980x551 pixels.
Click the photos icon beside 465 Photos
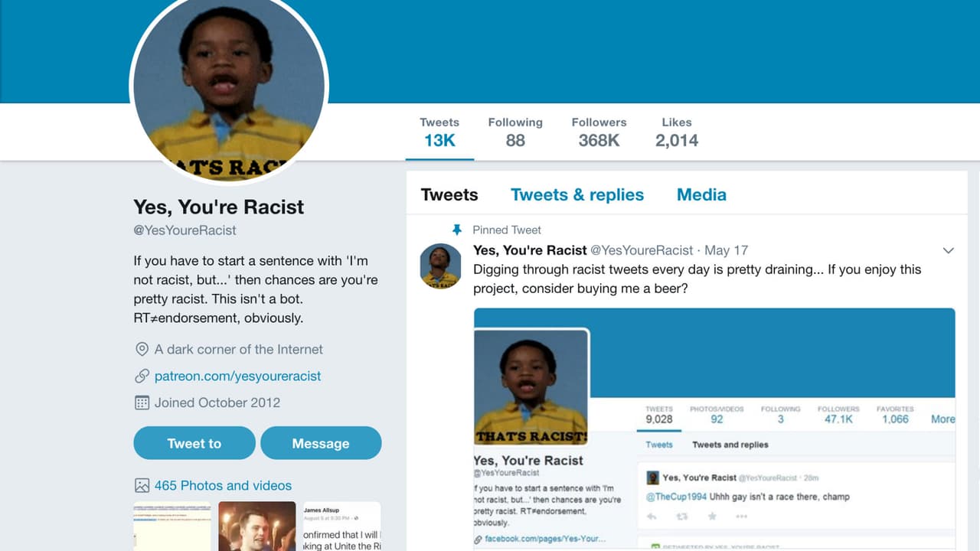pyautogui.click(x=142, y=485)
